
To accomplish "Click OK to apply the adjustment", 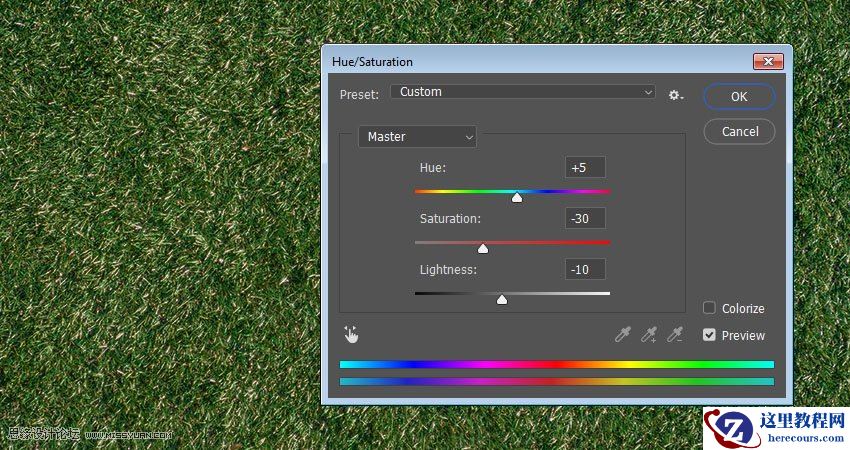I will pyautogui.click(x=739, y=96).
